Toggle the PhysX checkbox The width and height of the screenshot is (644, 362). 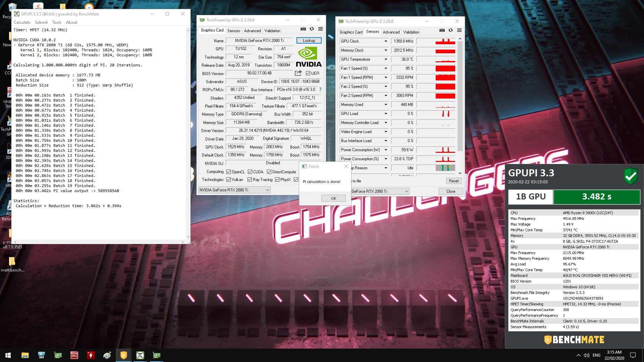pos(277,180)
